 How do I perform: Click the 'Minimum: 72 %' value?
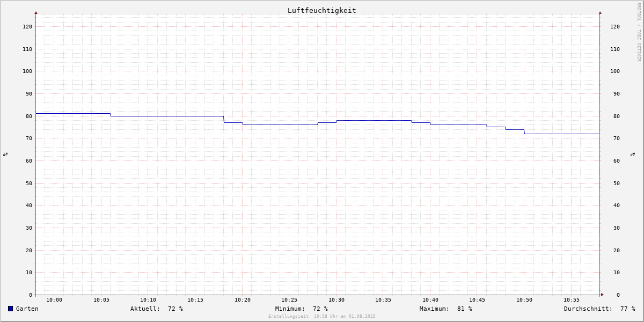[302, 309]
